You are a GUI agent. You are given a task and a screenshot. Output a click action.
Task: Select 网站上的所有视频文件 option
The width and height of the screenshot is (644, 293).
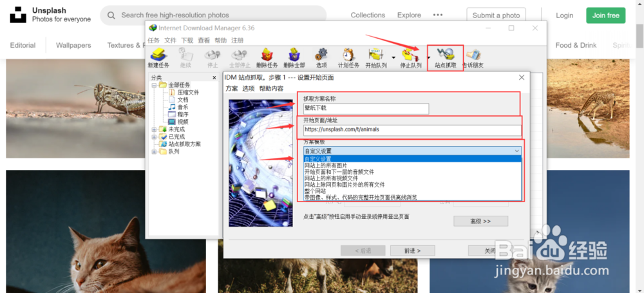click(x=412, y=178)
